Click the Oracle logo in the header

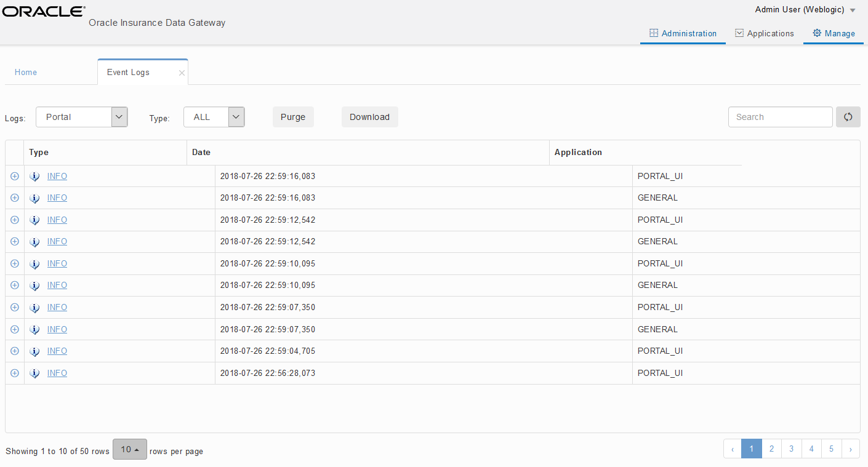[x=43, y=10]
